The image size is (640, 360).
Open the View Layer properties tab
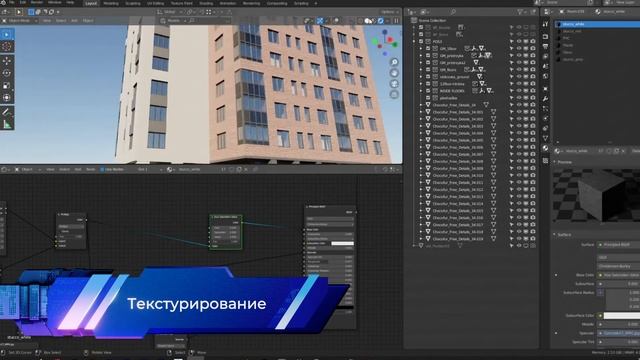546,56
